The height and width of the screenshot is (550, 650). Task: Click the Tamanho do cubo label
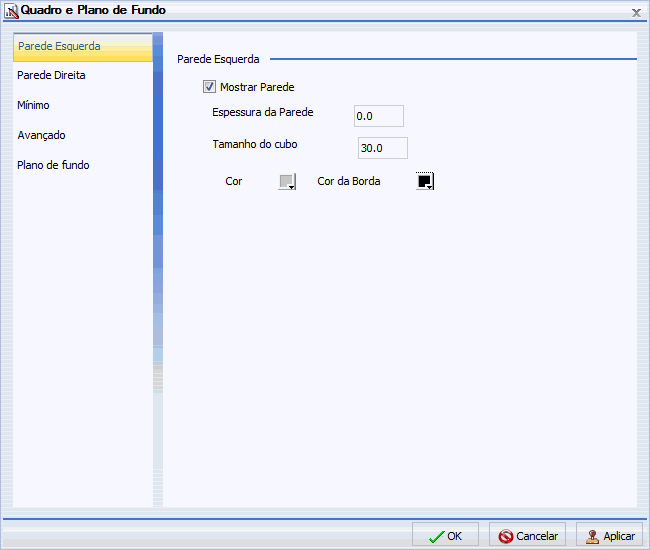[x=255, y=144]
